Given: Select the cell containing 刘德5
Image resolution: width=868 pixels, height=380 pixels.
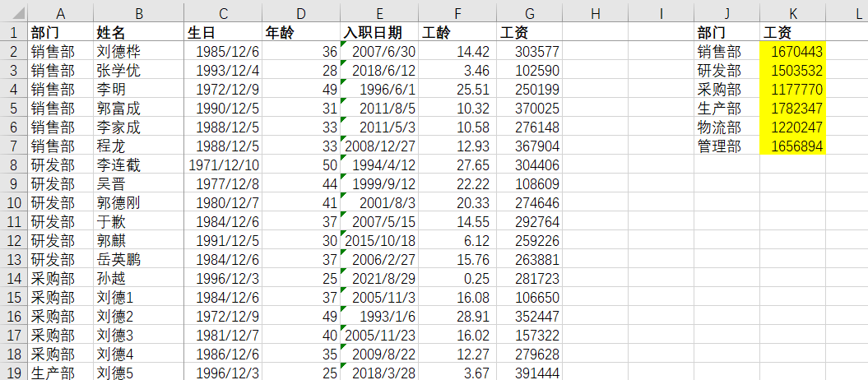Looking at the screenshot, I should pos(139,373).
